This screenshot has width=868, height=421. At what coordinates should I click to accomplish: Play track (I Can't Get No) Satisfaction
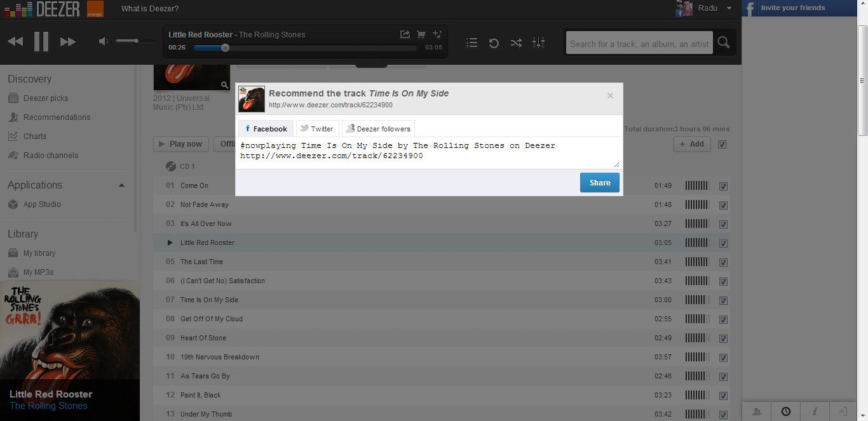click(222, 281)
